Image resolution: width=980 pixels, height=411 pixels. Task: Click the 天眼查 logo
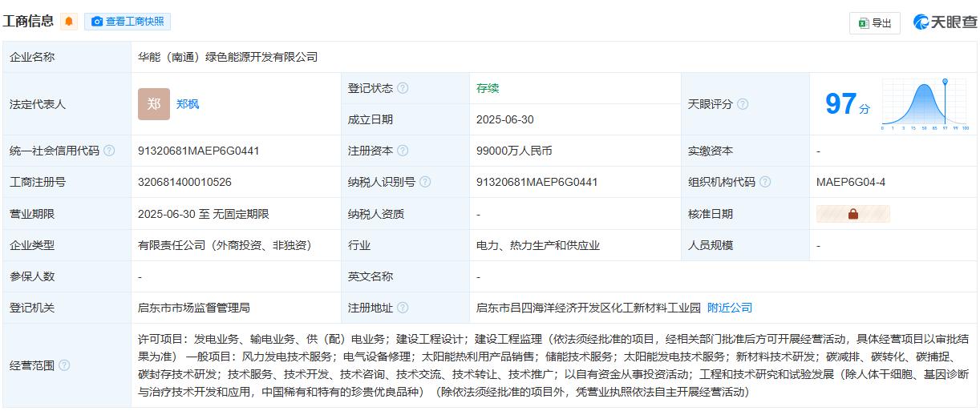point(946,22)
